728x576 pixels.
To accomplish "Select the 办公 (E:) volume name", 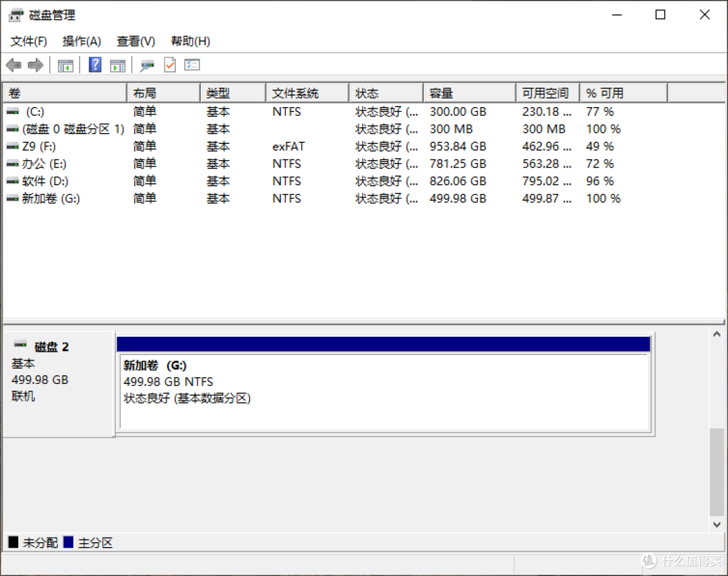I will pyautogui.click(x=44, y=164).
